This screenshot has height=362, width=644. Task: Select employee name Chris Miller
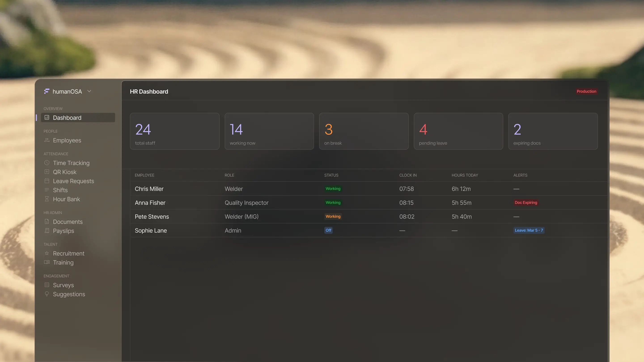(x=149, y=189)
